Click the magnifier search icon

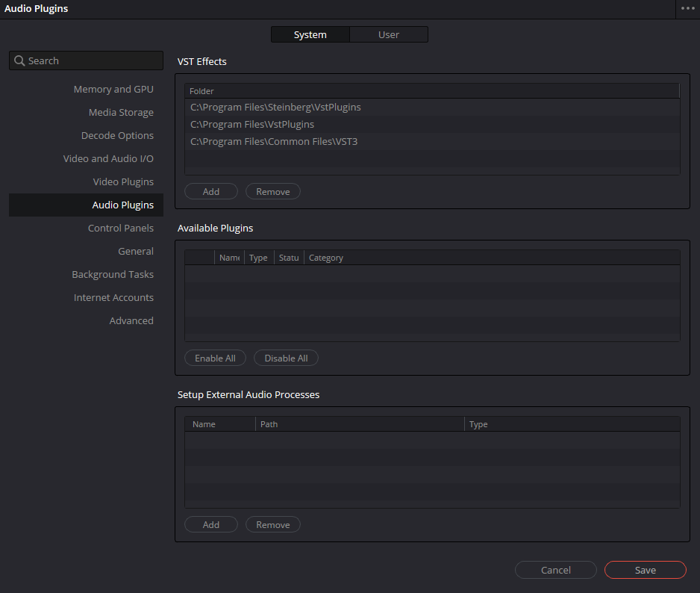pos(19,60)
